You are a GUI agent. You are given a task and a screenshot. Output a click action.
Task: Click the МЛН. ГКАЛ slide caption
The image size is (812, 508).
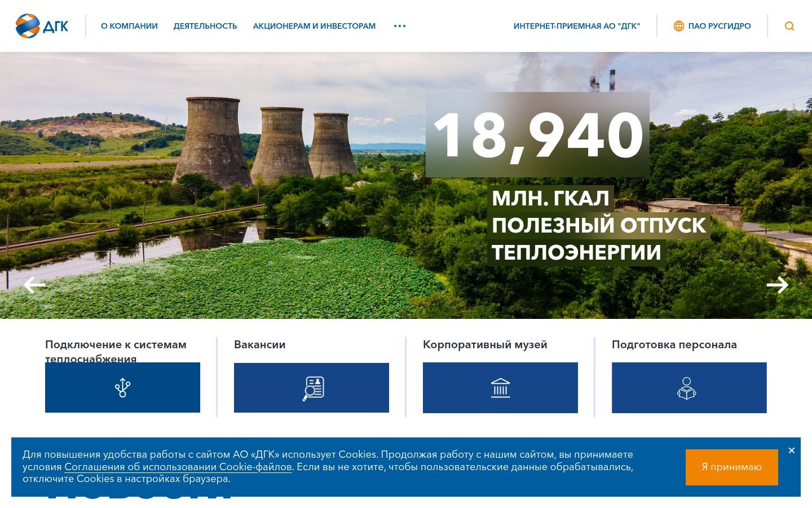coord(550,199)
